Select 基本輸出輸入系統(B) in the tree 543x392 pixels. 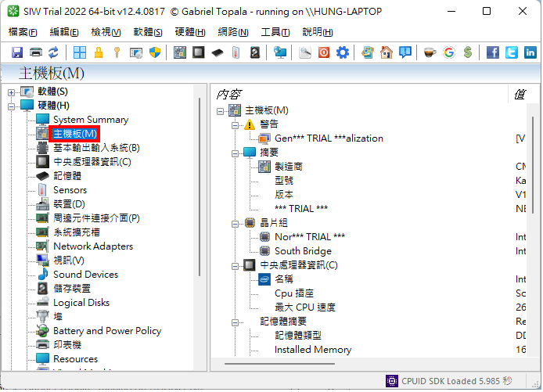(x=96, y=148)
